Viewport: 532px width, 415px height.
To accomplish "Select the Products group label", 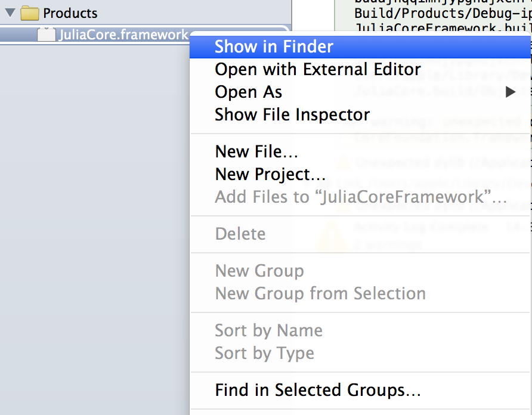I will (70, 14).
